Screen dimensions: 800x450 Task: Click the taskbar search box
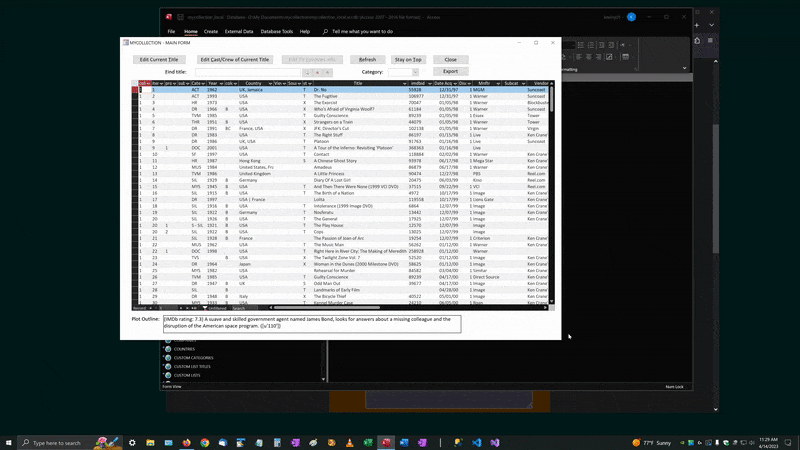pyautogui.click(x=70, y=442)
